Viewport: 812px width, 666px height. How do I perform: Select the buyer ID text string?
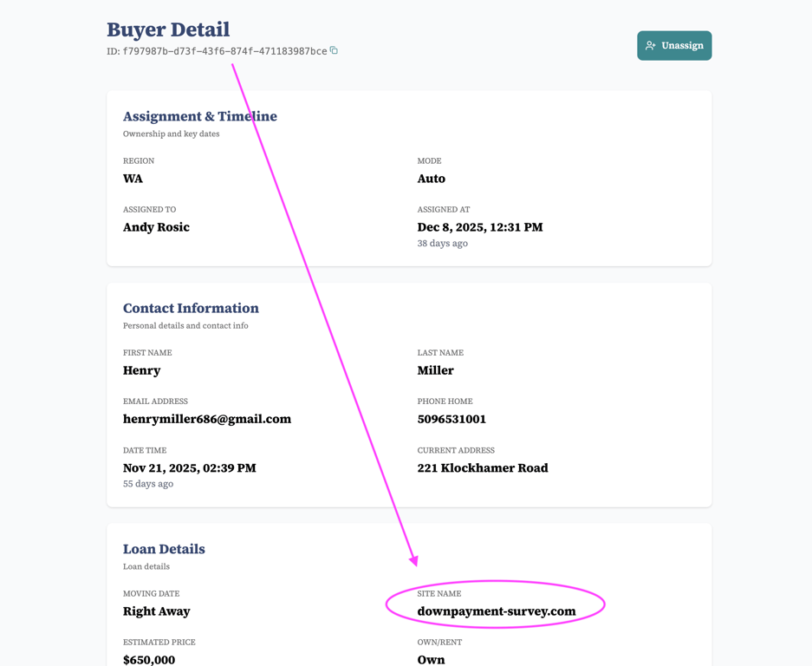(224, 51)
